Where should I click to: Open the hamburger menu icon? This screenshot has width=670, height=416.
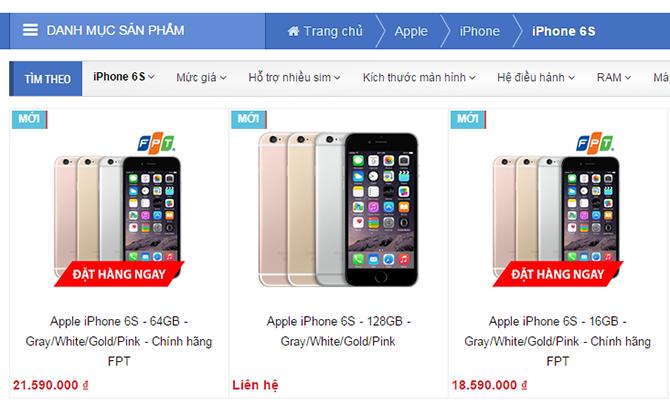click(x=30, y=30)
